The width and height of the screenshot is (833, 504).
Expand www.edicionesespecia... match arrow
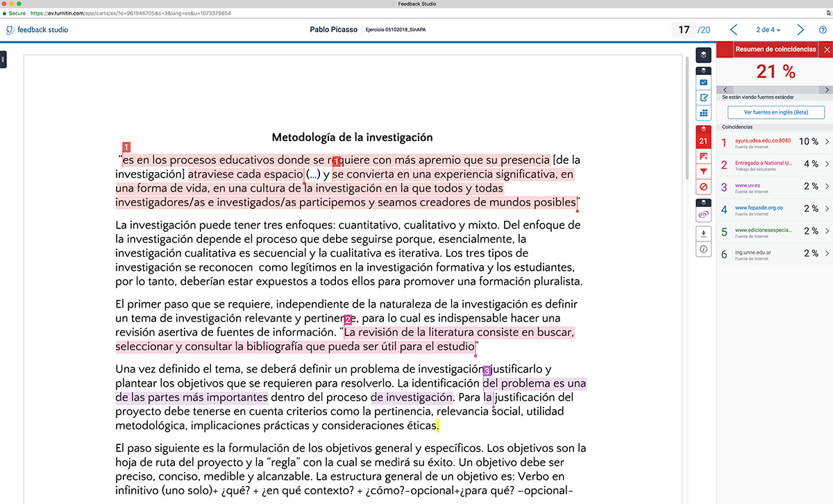click(x=827, y=230)
